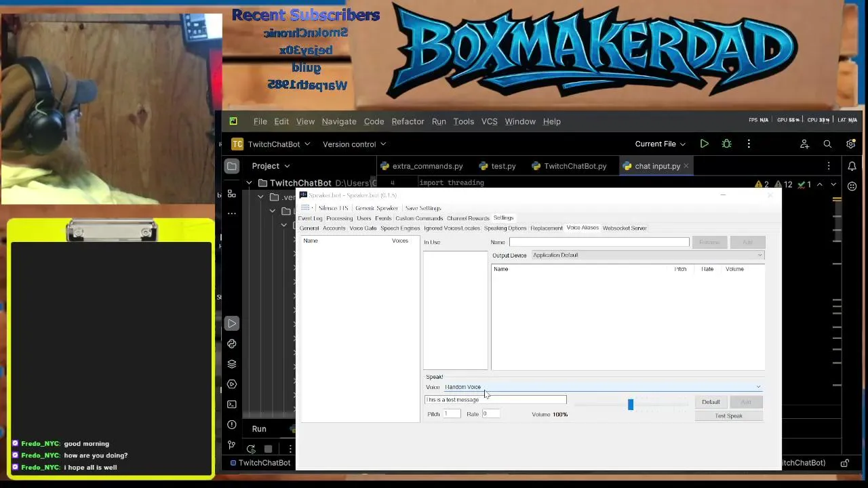The height and width of the screenshot is (488, 868).
Task: Open the Refactor menu
Action: point(408,121)
